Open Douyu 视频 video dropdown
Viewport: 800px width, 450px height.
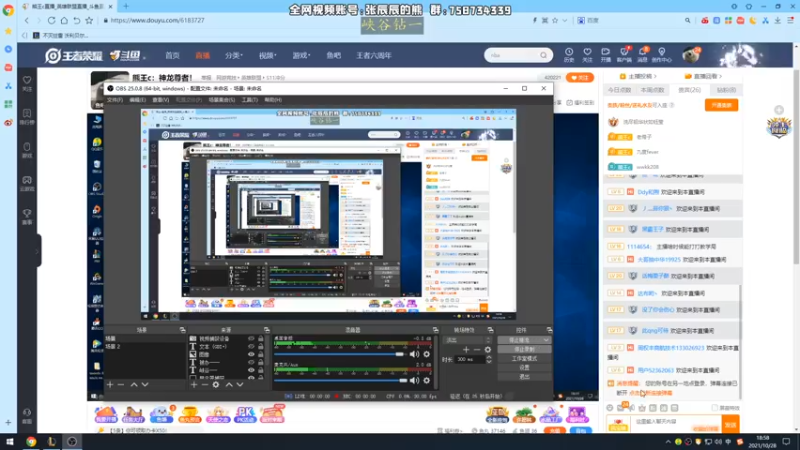pos(267,55)
